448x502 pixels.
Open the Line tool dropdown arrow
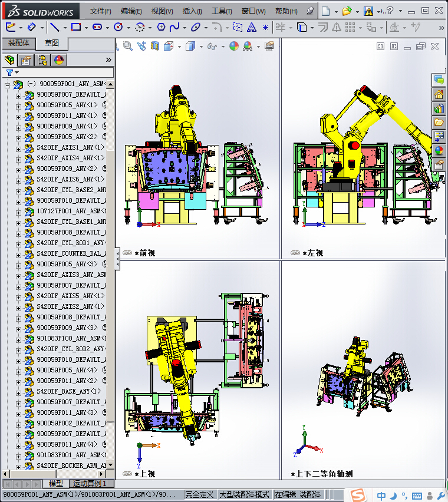65,28
